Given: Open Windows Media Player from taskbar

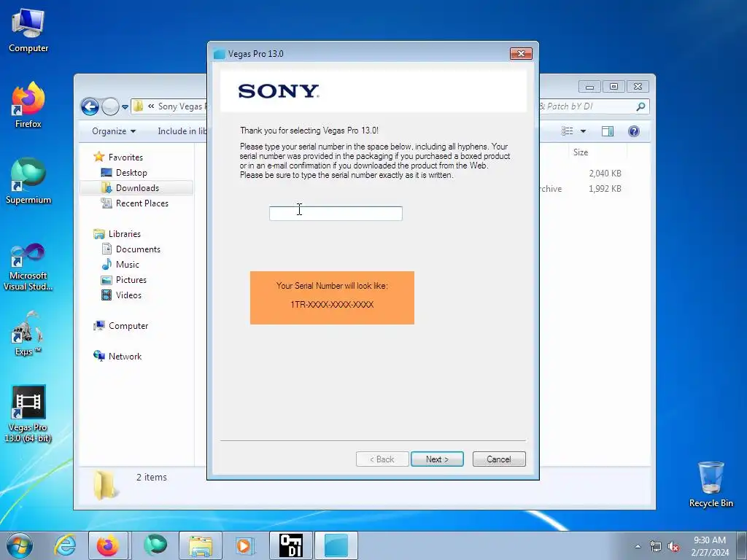Looking at the screenshot, I should (x=245, y=545).
